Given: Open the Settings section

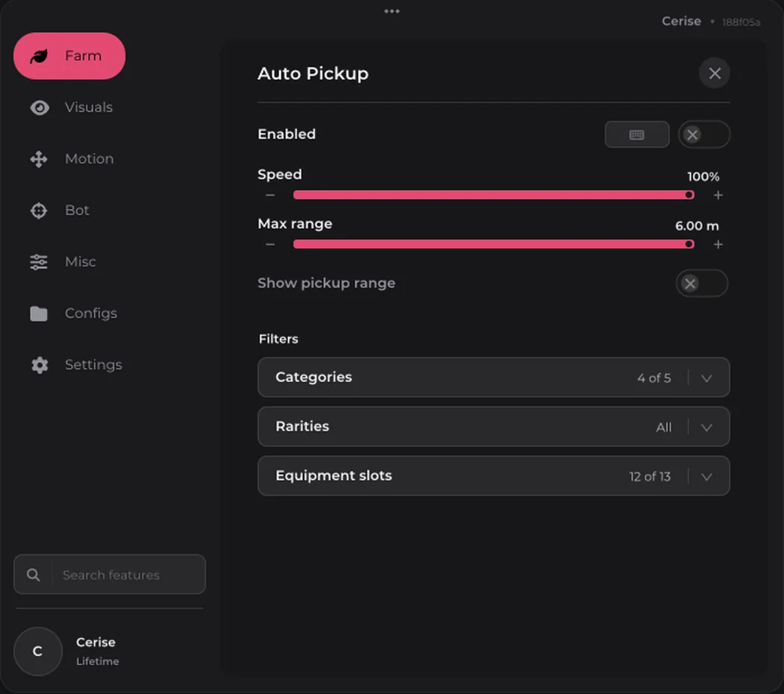Looking at the screenshot, I should (75, 365).
